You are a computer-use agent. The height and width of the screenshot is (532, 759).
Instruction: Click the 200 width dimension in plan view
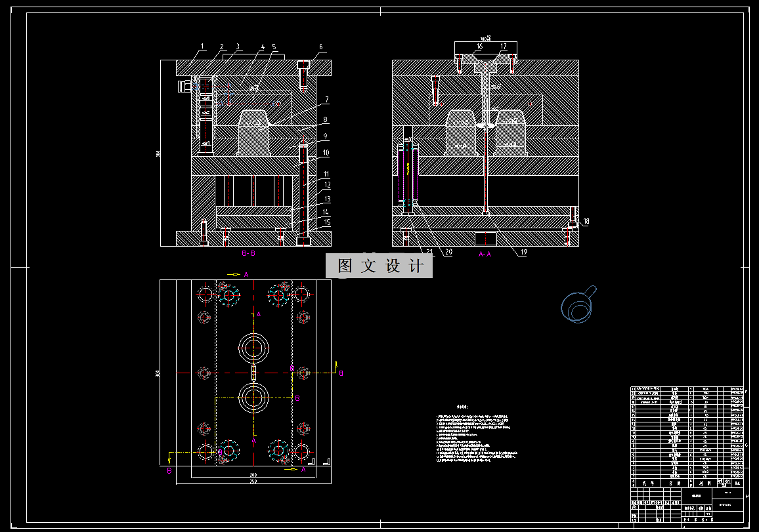point(253,476)
